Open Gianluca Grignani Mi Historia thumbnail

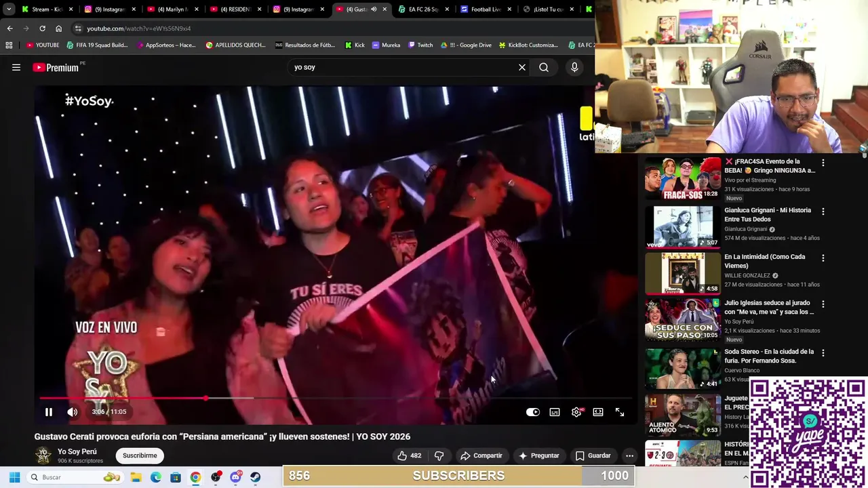coord(683,226)
